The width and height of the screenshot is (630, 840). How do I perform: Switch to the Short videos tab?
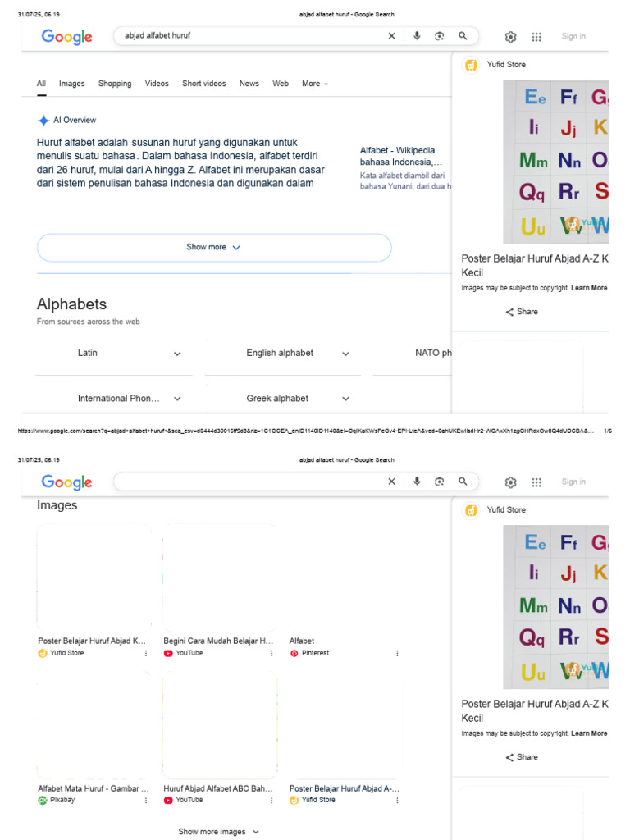pyautogui.click(x=204, y=84)
